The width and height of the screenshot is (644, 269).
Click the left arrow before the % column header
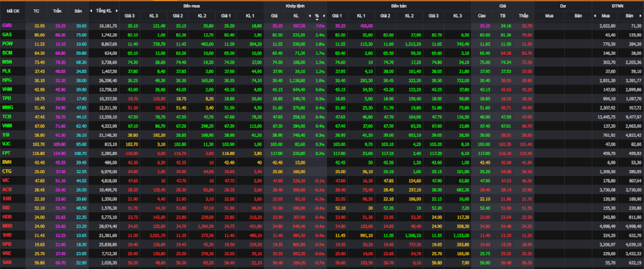pos(309,16)
